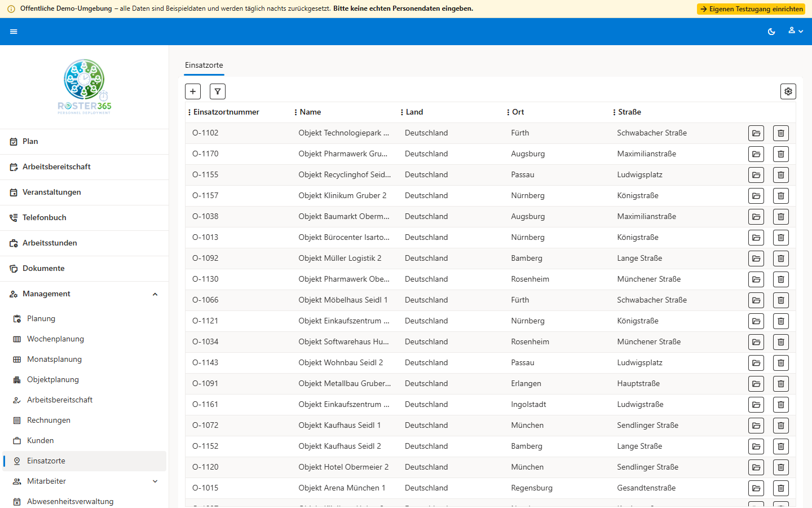
Task: Open Planung under Management
Action: [85, 319]
